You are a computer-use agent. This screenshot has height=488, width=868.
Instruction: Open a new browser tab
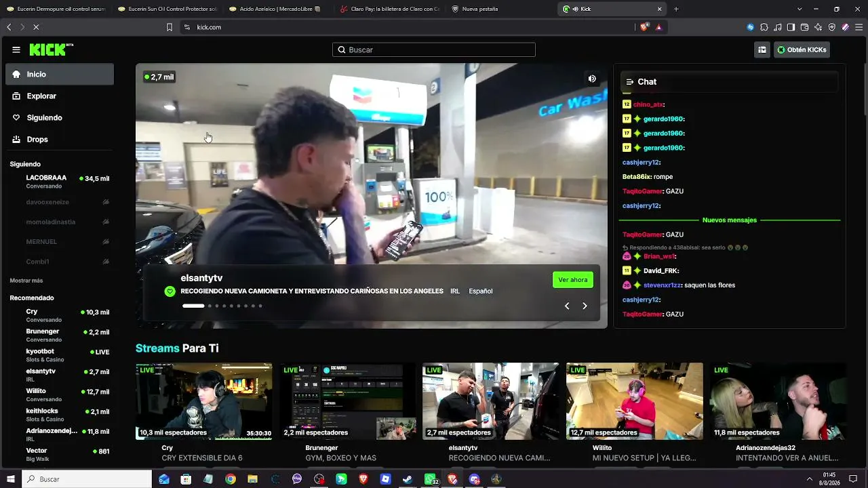click(x=676, y=9)
